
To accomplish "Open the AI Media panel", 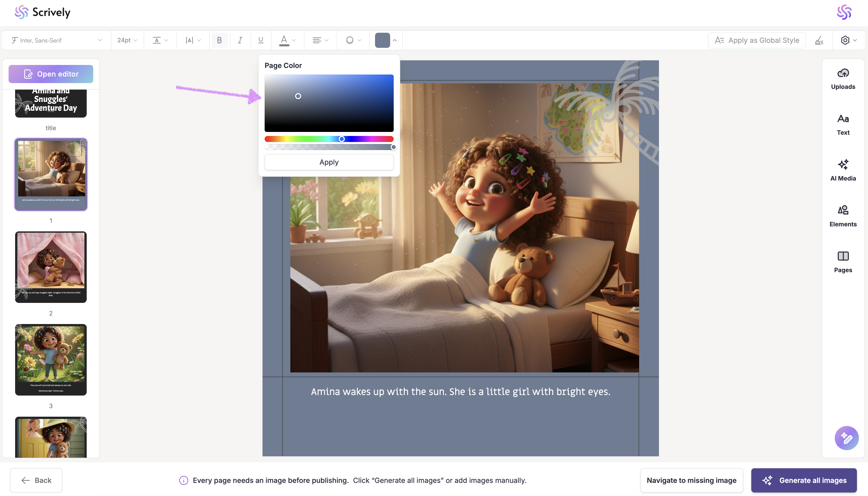I will [x=843, y=170].
